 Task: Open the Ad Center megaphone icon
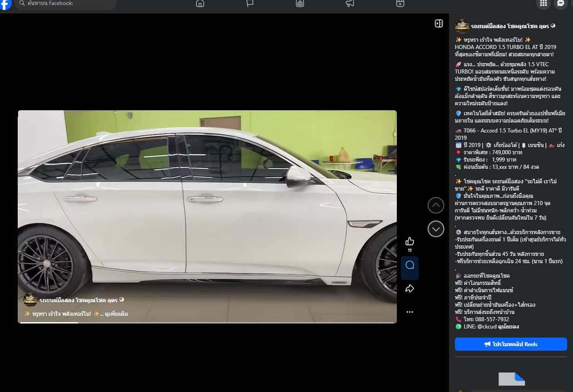click(350, 4)
